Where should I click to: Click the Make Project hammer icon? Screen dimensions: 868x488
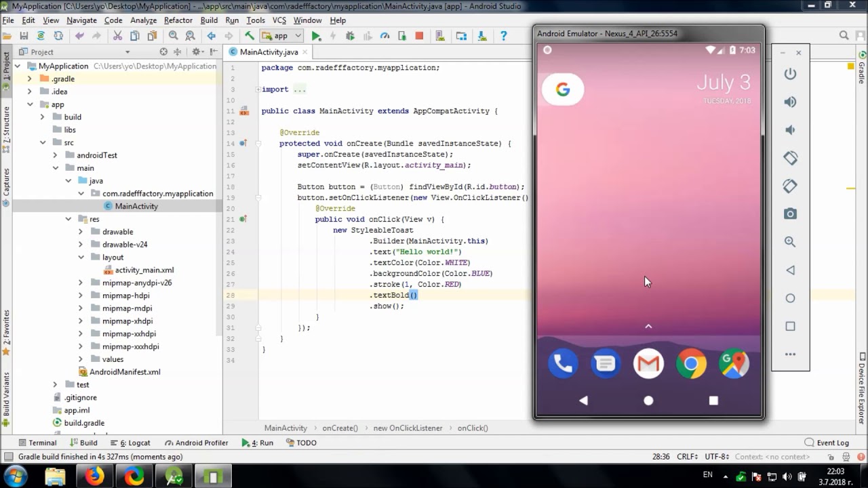(x=250, y=36)
